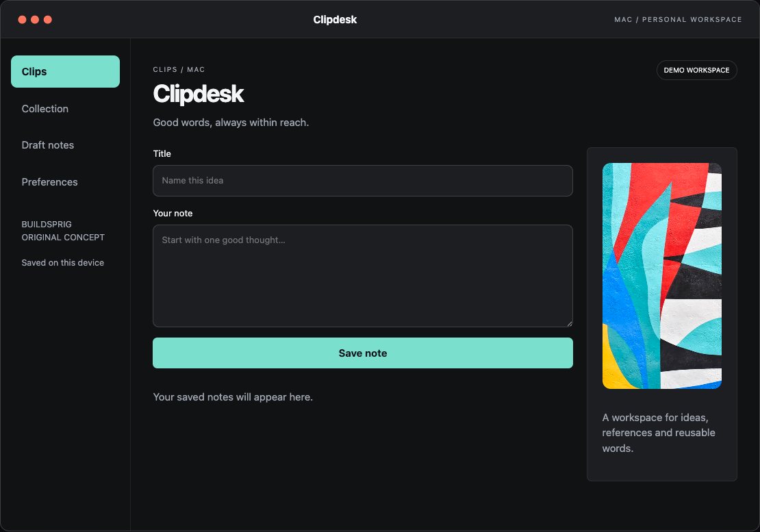Focus the Your note text area
This screenshot has width=760, height=532.
point(363,276)
